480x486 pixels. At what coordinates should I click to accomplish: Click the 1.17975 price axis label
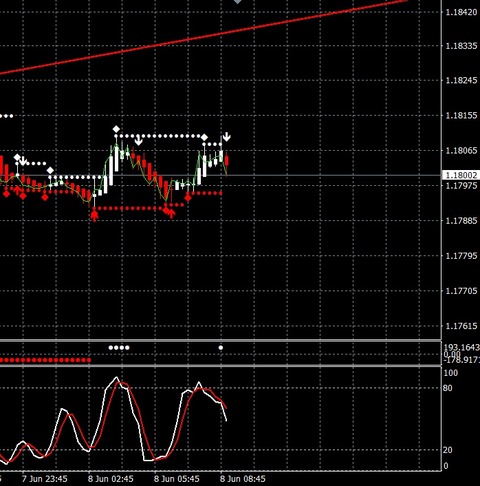pyautogui.click(x=461, y=185)
